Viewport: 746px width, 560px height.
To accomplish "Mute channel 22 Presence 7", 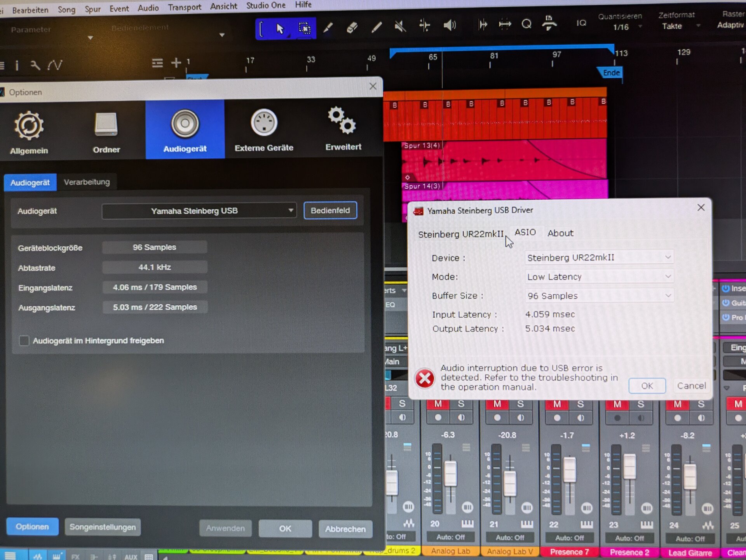I will (557, 404).
